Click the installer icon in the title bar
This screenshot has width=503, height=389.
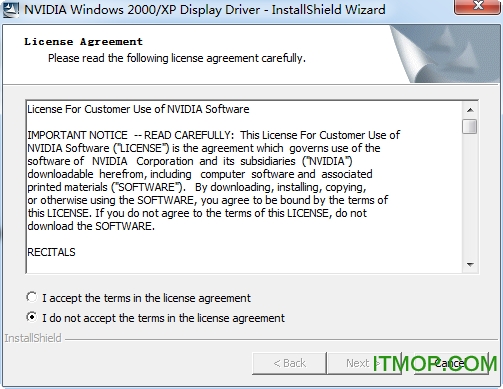coord(11,9)
